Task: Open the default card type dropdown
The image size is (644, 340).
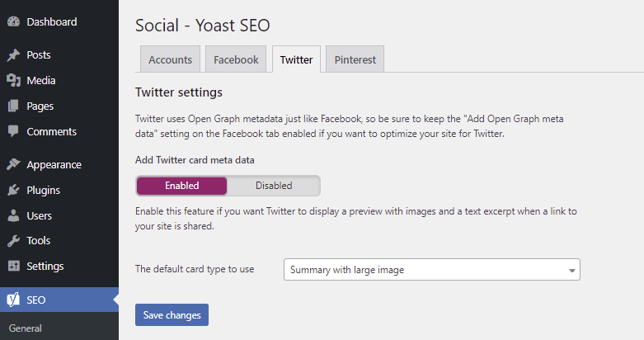Action: (431, 270)
